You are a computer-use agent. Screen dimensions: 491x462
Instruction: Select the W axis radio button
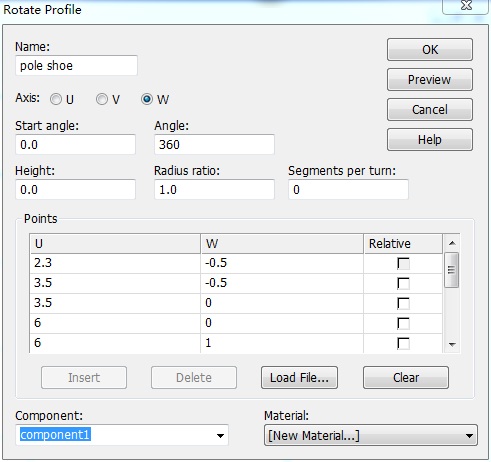[x=147, y=99]
